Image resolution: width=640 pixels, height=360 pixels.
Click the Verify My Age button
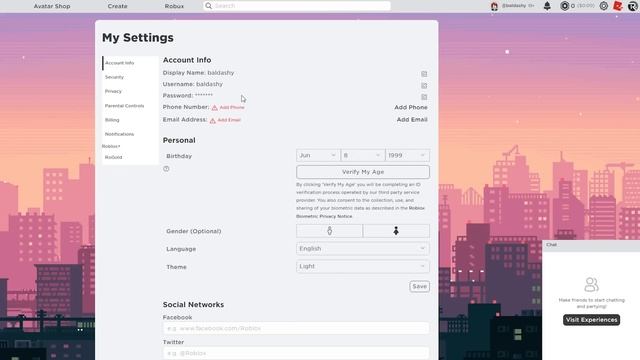tap(363, 172)
